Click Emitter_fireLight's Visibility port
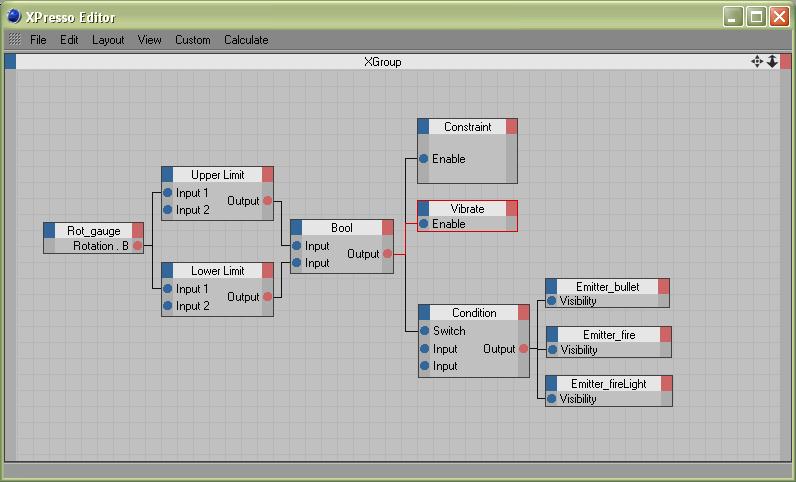Screen dimensions: 796x482 click(x=552, y=399)
